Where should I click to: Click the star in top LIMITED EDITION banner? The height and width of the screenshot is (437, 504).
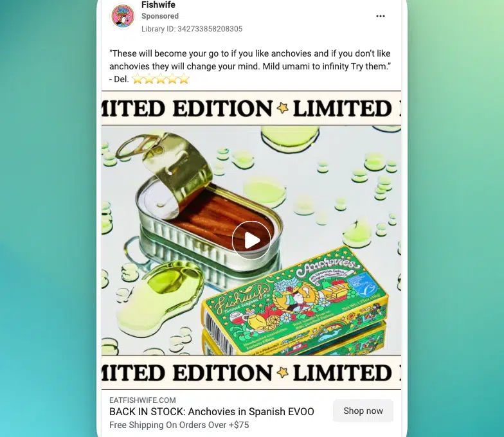pos(283,108)
